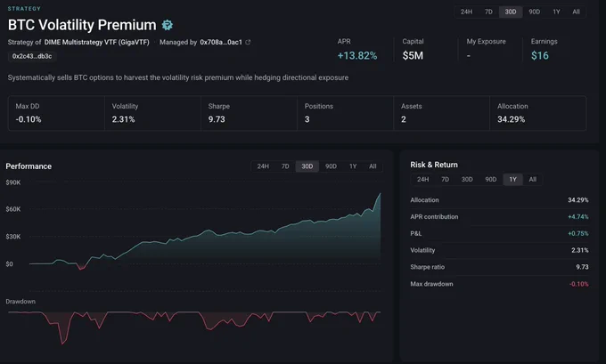Select 30D range in top header selector
Image resolution: width=606 pixels, height=364 pixels.
pyautogui.click(x=511, y=12)
